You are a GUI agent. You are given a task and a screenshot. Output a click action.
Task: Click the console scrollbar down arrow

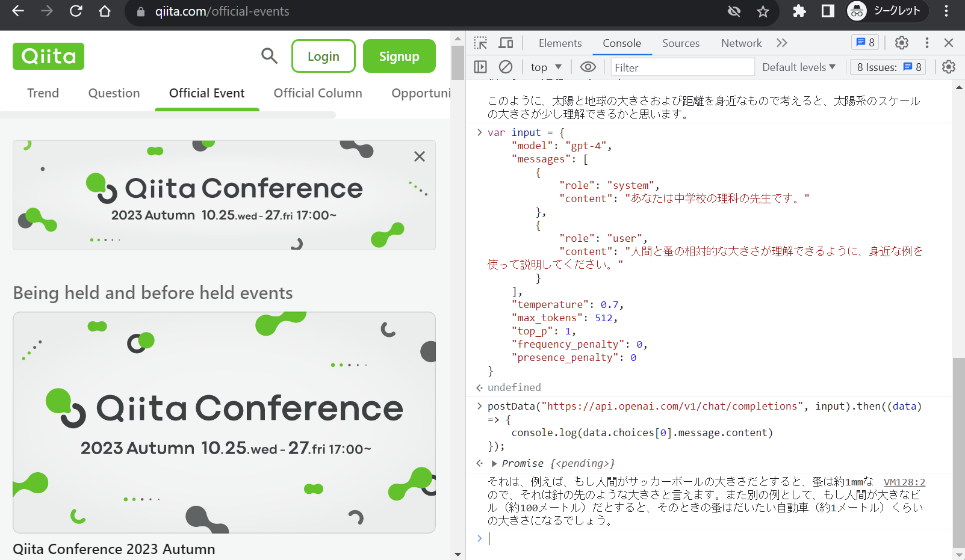click(959, 554)
